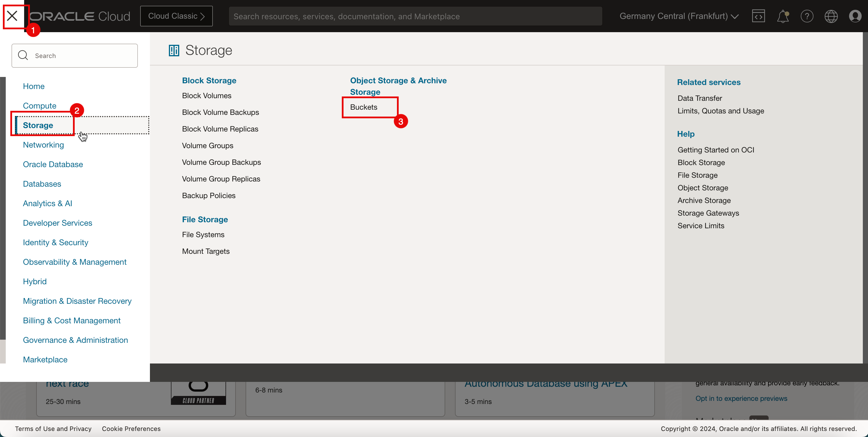The width and height of the screenshot is (868, 437).
Task: Click the Storage section header icon
Action: coord(174,51)
